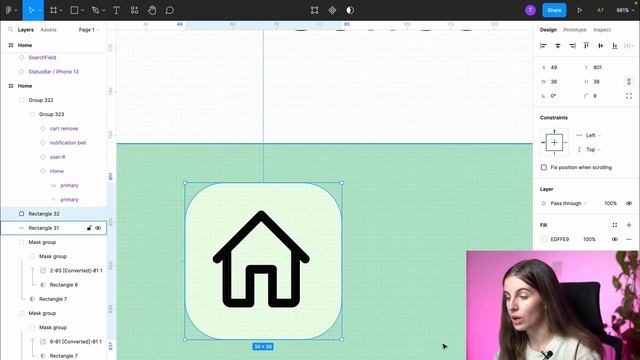Click the search icon in Layers panel
Screen dimensions: 640x360
click(x=11, y=30)
